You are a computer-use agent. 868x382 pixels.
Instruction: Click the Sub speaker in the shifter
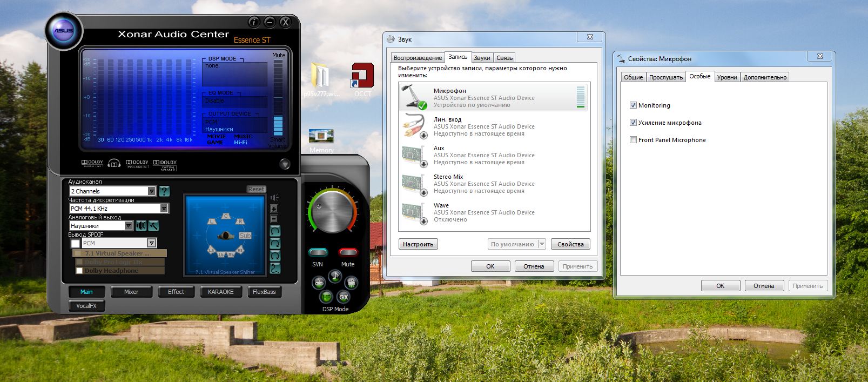[x=245, y=236]
